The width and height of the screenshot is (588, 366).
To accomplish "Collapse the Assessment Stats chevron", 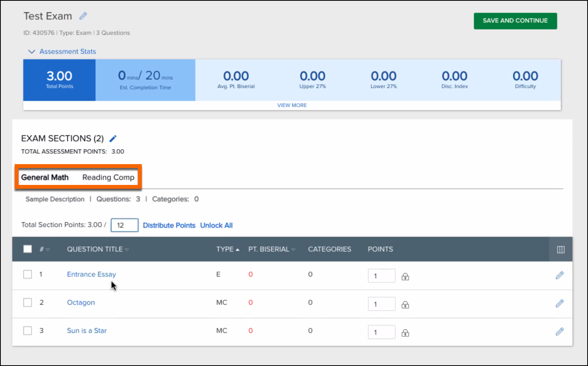I will [x=32, y=51].
